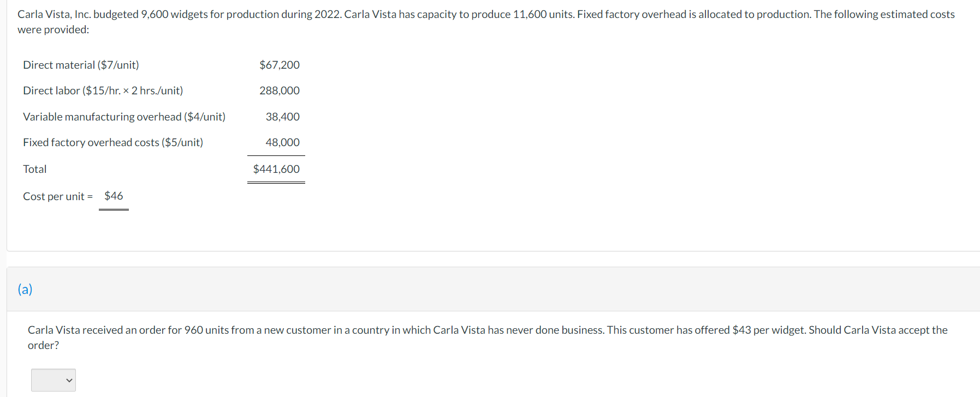Click the words "were provided:" in intro
980x397 pixels.
point(53,29)
